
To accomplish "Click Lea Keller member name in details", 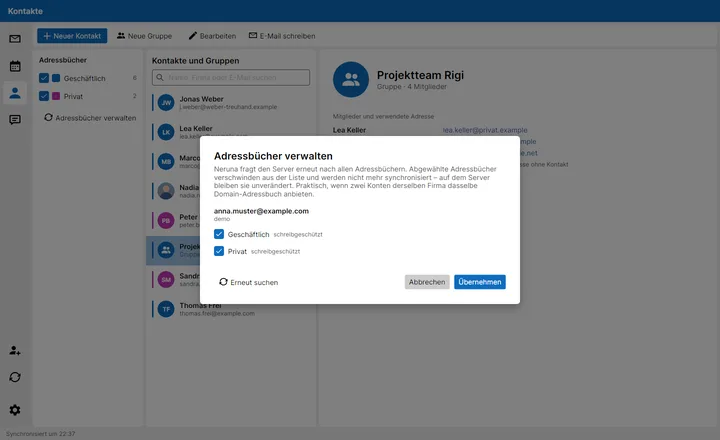I will click(x=349, y=130).
